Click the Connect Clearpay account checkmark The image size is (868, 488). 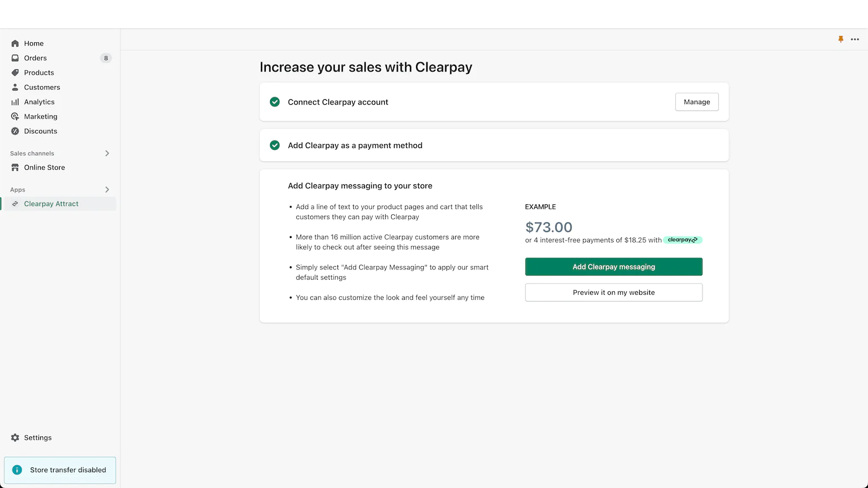point(275,102)
